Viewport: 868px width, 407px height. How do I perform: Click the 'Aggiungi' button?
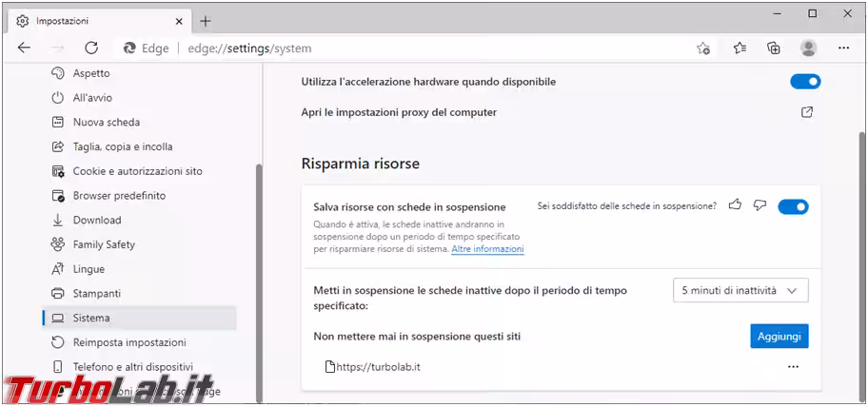click(779, 336)
